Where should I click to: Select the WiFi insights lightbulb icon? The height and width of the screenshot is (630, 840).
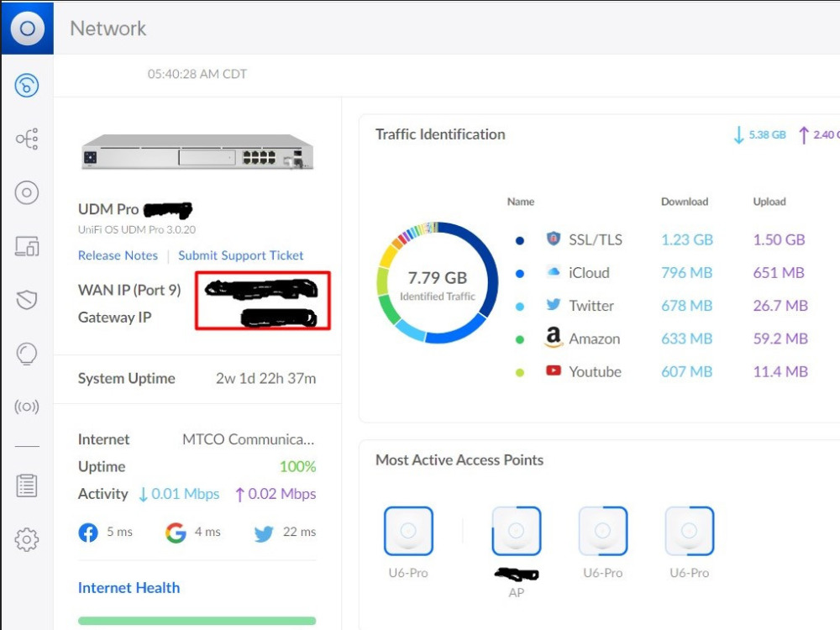26,353
